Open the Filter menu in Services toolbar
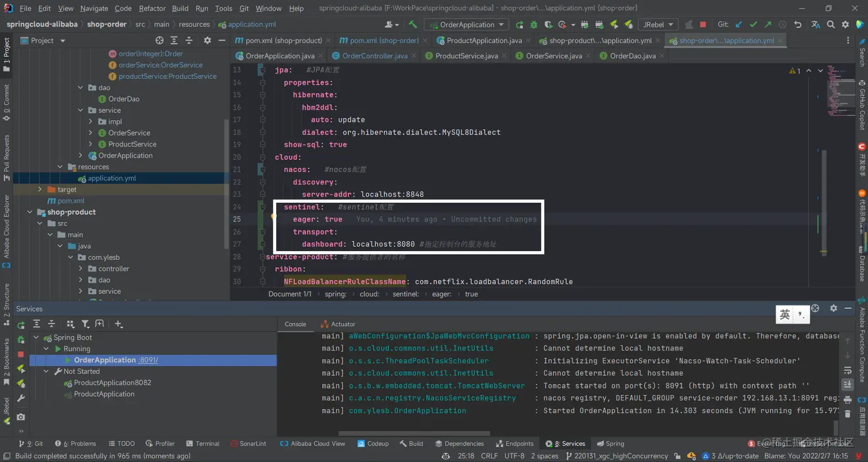Screen dimensions: 868x462 (86, 324)
